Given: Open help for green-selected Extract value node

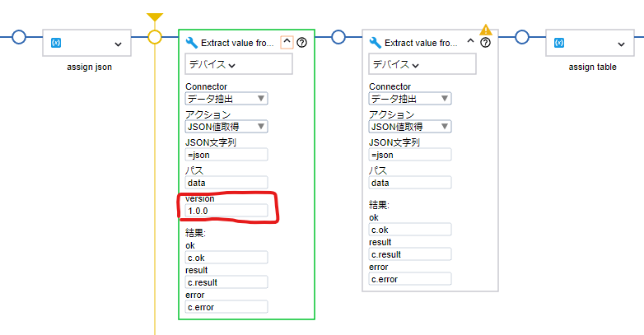Looking at the screenshot, I should [302, 42].
